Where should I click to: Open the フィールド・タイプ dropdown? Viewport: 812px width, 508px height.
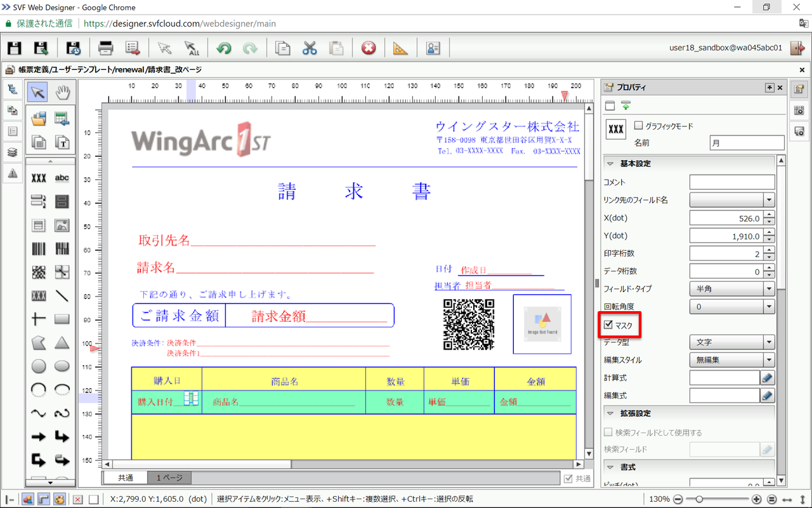(x=768, y=288)
